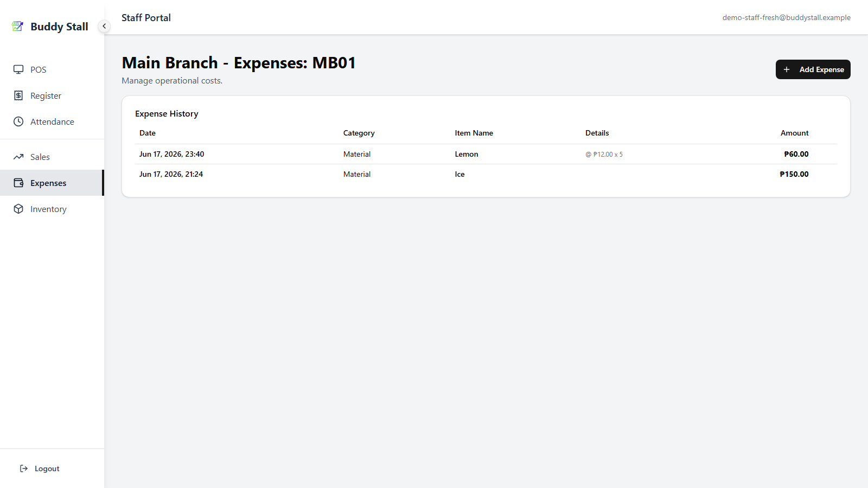Click the Staff Portal header title
868x488 pixels.
(x=146, y=17)
